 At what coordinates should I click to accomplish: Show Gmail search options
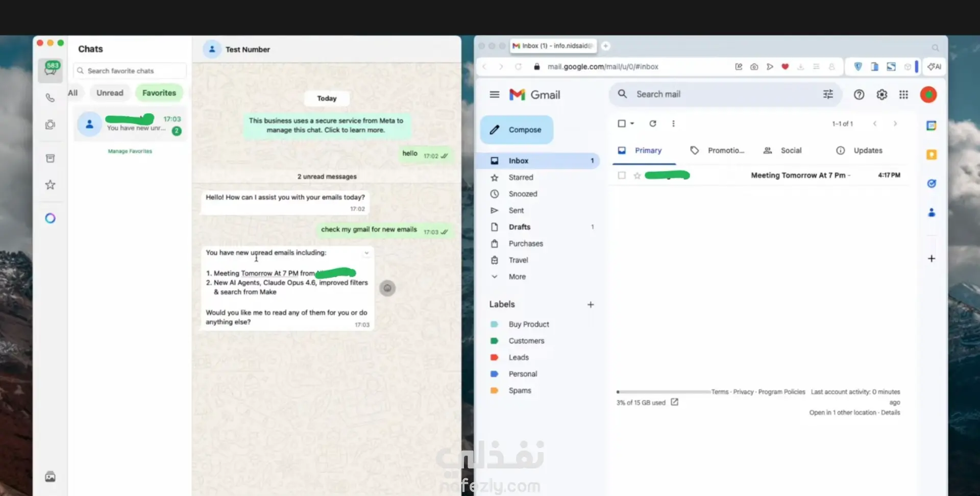[828, 94]
